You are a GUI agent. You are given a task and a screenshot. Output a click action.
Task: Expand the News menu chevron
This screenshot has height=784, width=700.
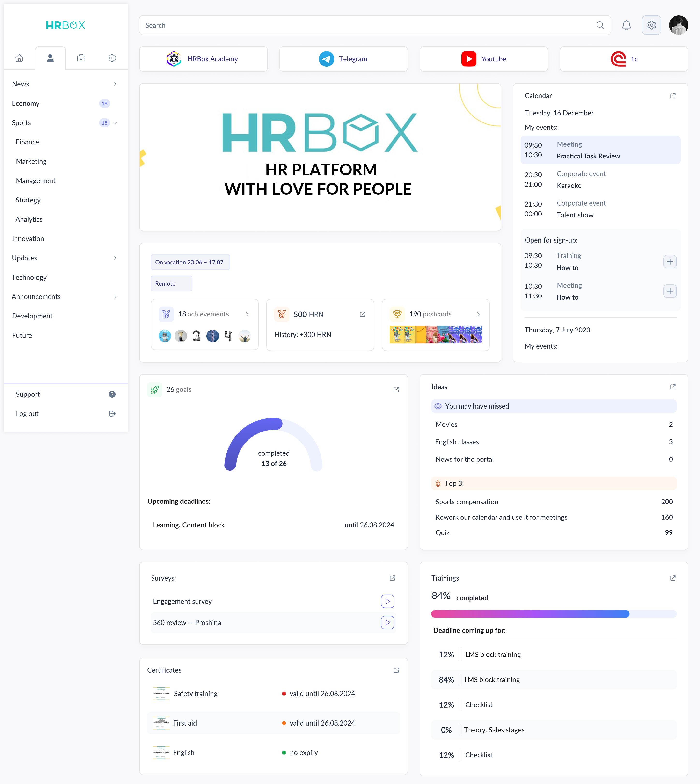115,84
